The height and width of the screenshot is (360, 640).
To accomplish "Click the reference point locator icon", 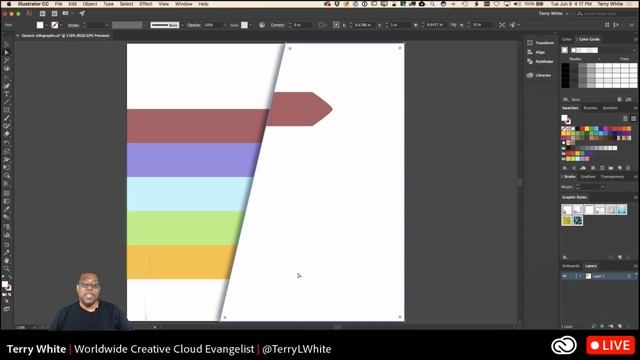I will [x=336, y=25].
